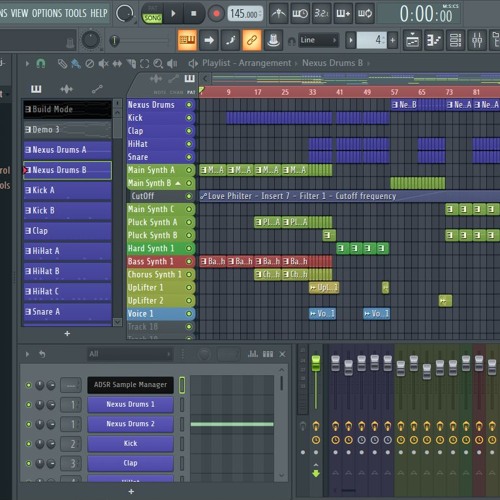The height and width of the screenshot is (500, 500).
Task: Mute the Nexus Drums playlist track
Action: pyautogui.click(x=189, y=105)
